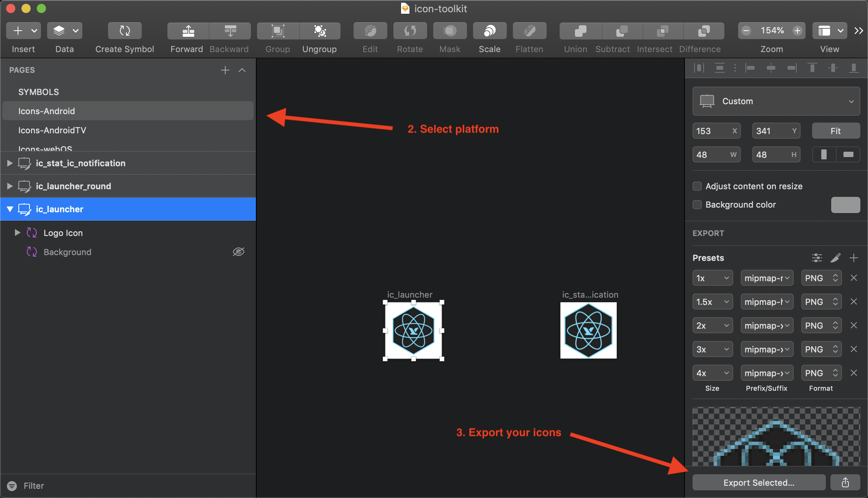Click the Filter layers icon

click(x=12, y=486)
